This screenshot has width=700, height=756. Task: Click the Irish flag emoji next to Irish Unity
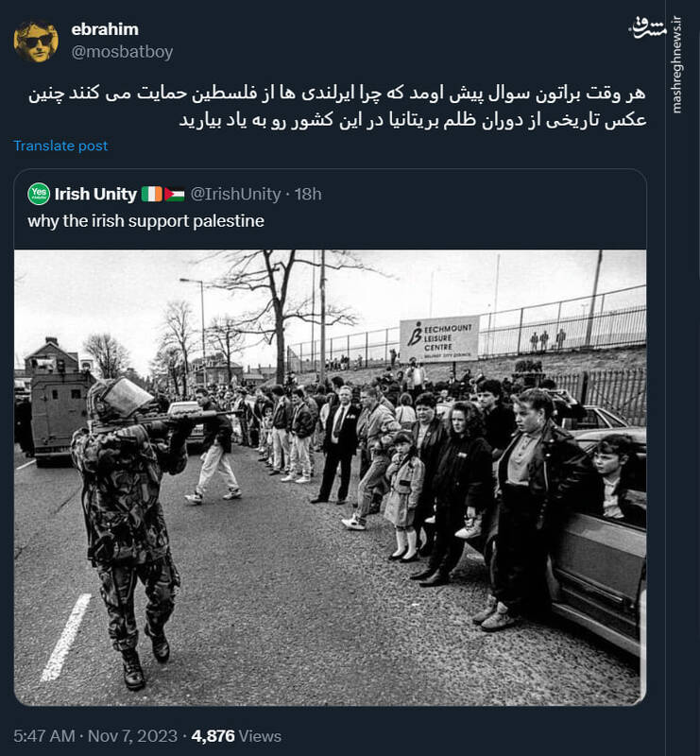coord(152,194)
